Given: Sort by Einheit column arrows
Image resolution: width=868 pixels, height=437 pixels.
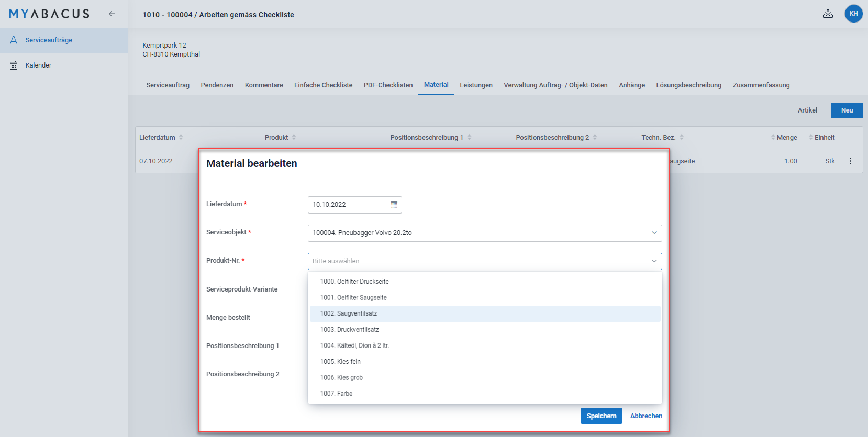Looking at the screenshot, I should point(810,137).
